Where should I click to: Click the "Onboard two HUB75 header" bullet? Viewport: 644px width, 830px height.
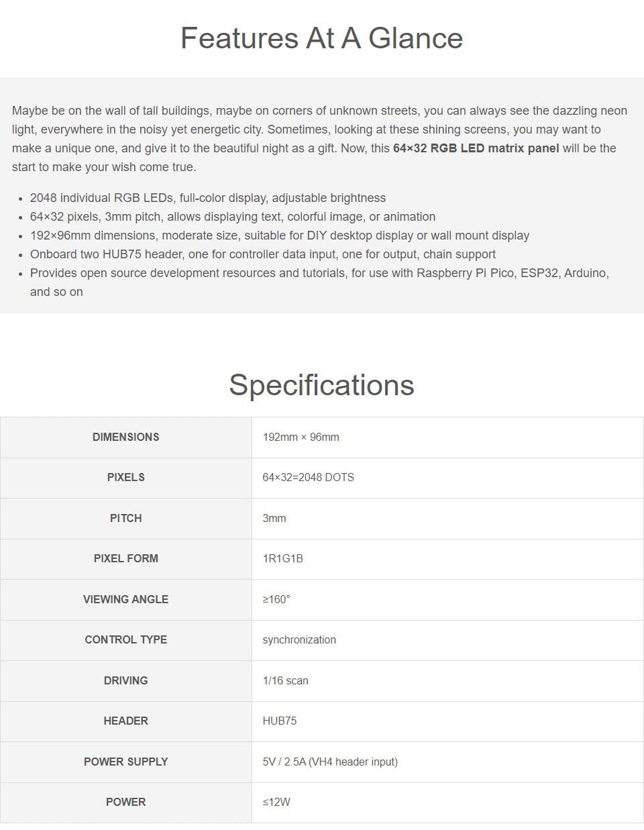(262, 254)
